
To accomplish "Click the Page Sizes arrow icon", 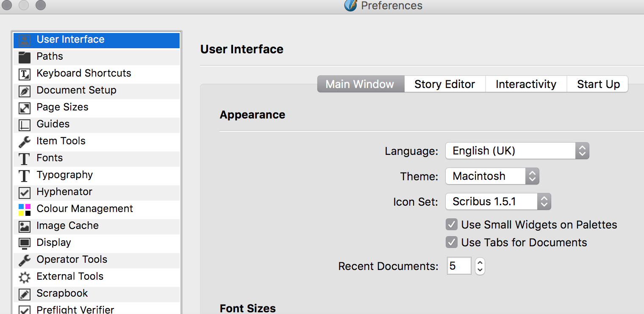I will click(25, 107).
